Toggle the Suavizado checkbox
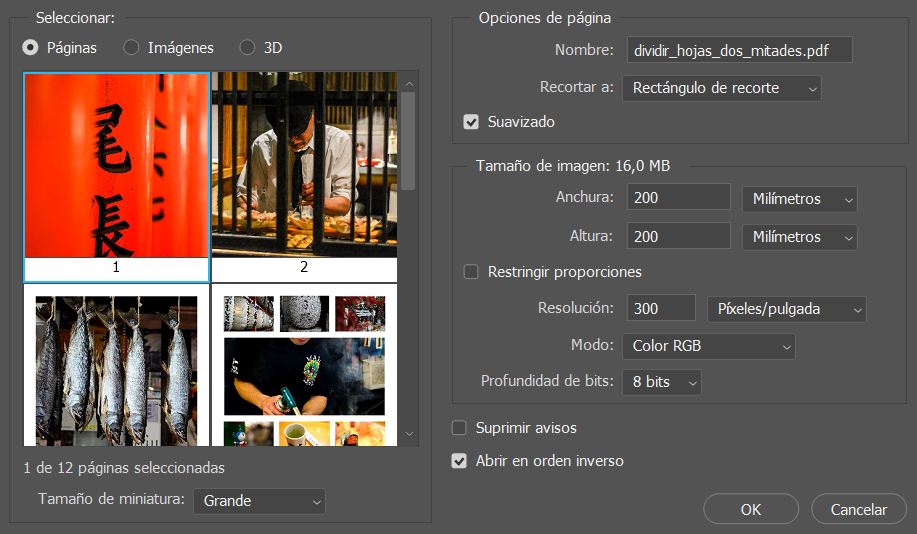 (x=471, y=122)
